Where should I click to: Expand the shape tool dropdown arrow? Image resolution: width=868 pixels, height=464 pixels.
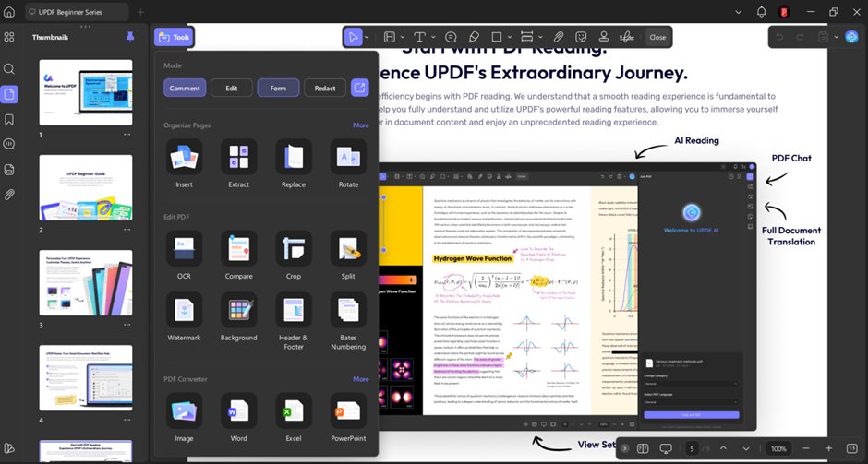pos(509,37)
